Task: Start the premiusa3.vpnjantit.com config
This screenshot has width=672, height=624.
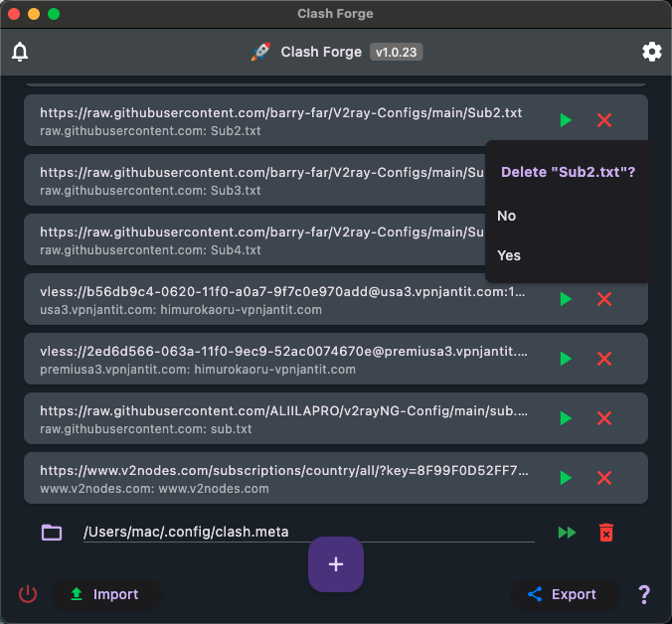Action: 566,359
